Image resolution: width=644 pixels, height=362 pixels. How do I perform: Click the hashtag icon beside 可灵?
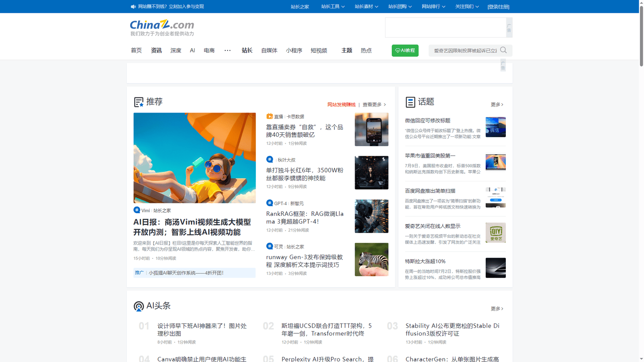[270, 246]
